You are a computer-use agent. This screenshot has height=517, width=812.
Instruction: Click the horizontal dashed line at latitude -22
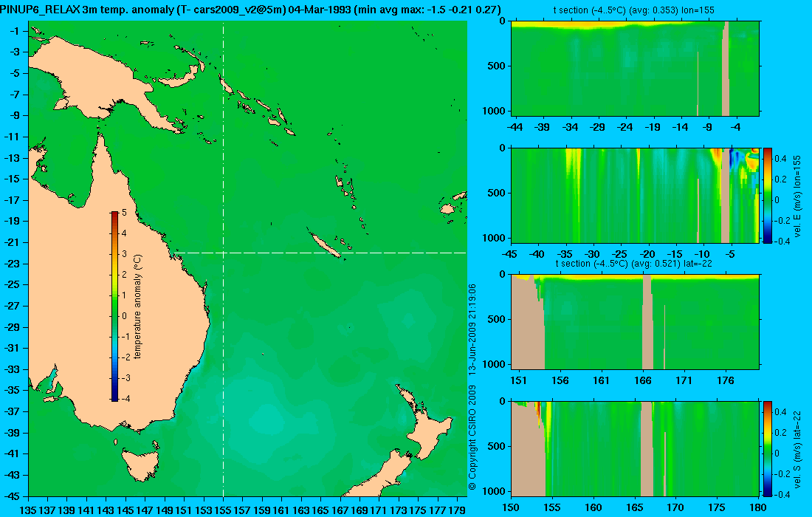click(320, 253)
